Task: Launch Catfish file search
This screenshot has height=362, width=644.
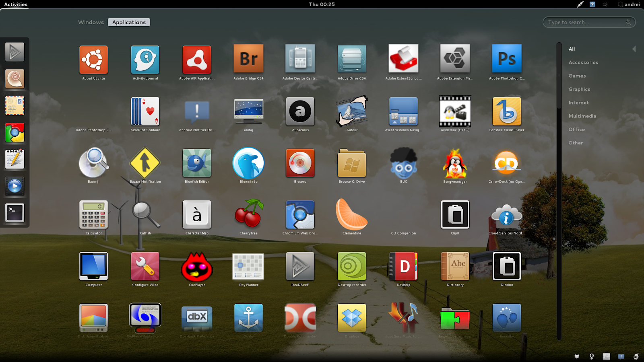Action: point(145,214)
